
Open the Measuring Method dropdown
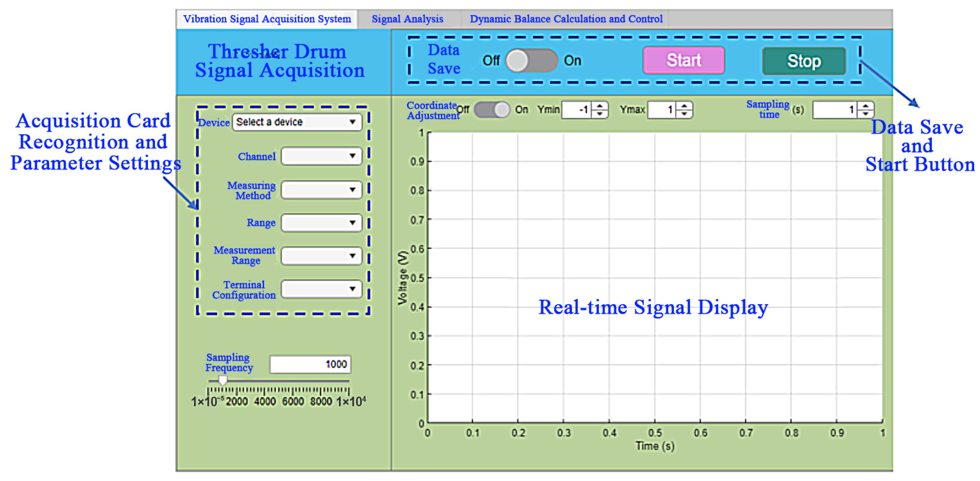321,190
